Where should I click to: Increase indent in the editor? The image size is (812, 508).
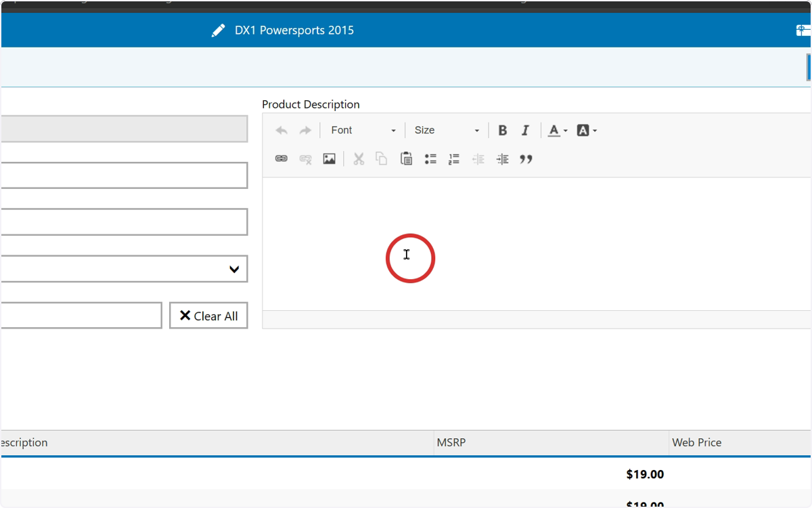502,159
